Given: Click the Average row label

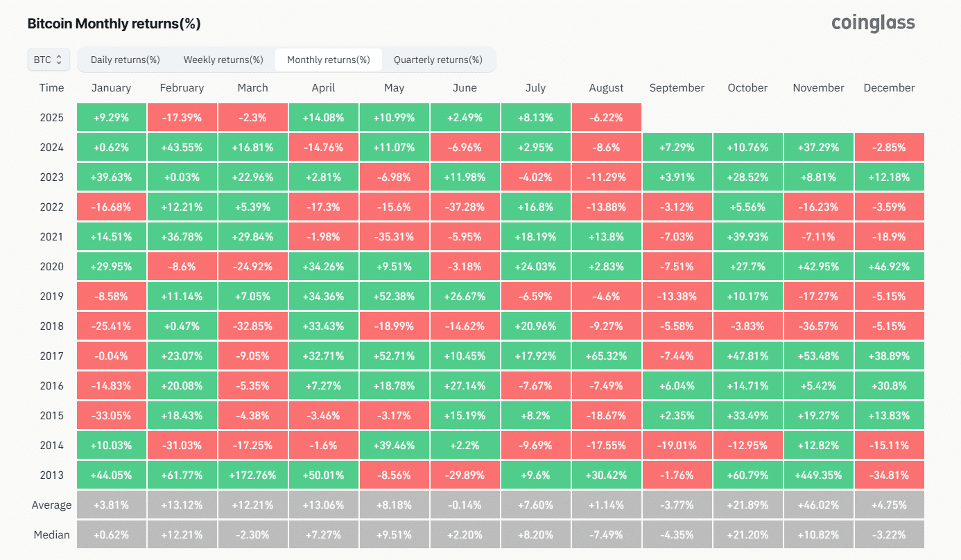Looking at the screenshot, I should pyautogui.click(x=51, y=505).
